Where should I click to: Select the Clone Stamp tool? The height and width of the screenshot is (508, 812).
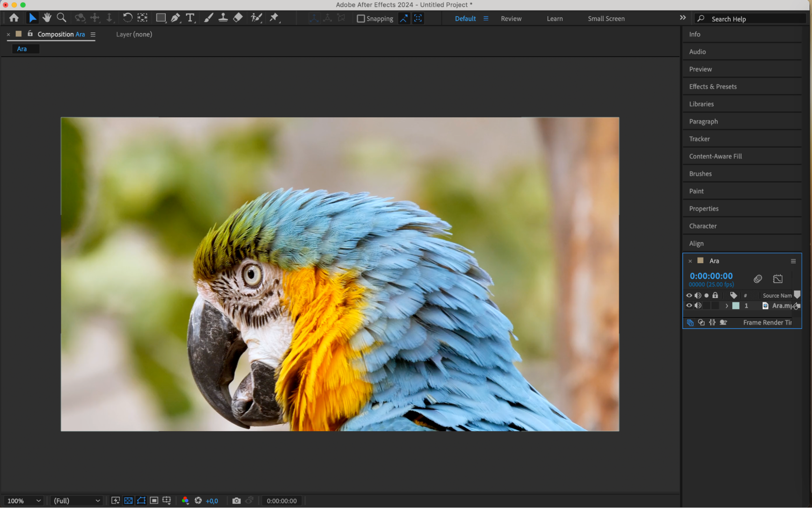223,18
